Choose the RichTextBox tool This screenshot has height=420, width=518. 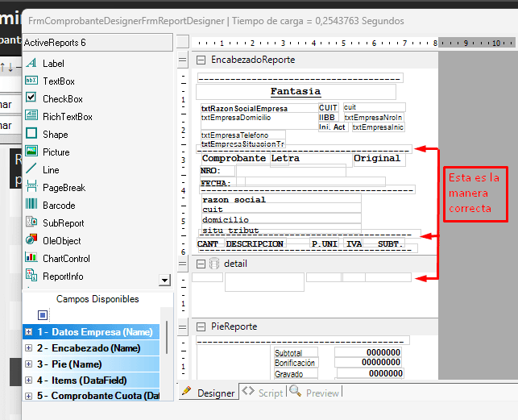pos(67,116)
